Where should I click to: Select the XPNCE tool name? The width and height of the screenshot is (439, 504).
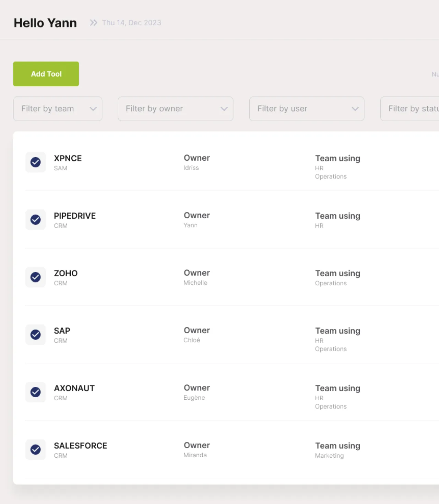coord(68,158)
